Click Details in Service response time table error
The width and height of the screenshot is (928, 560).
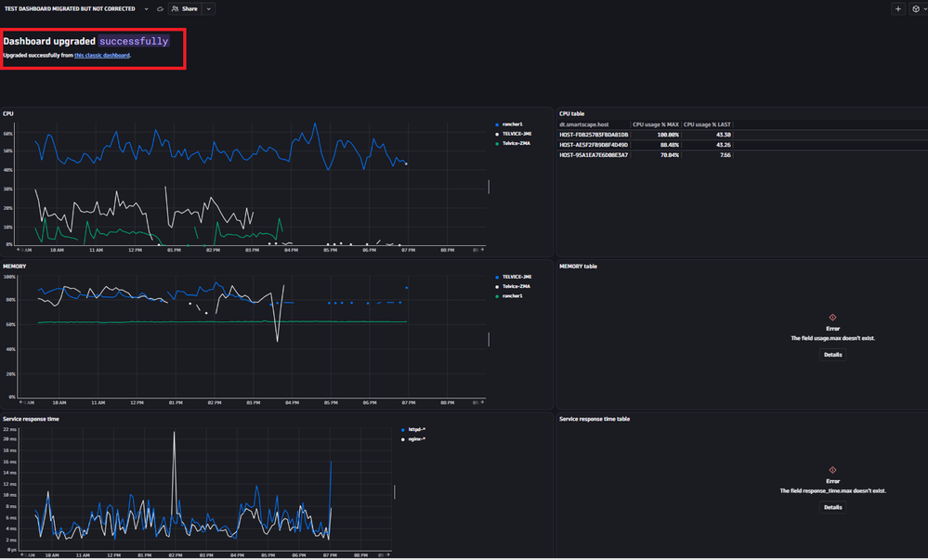pyautogui.click(x=832, y=507)
